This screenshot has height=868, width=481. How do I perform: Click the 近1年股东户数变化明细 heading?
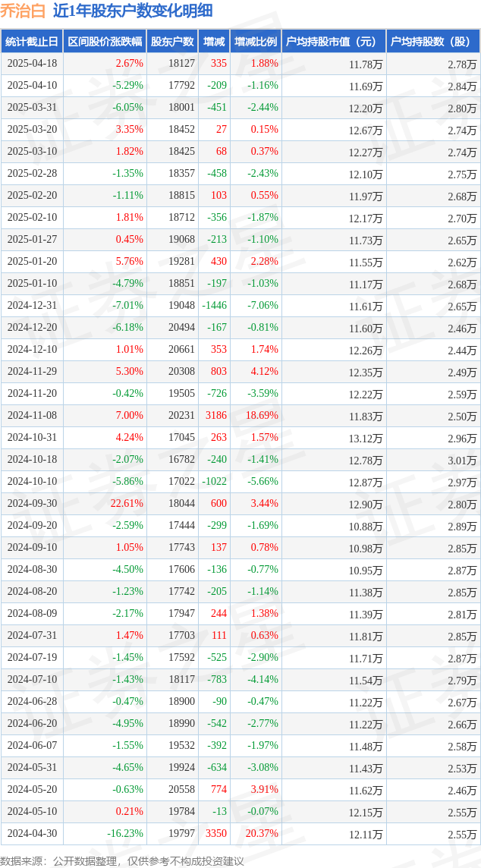[x=133, y=11]
